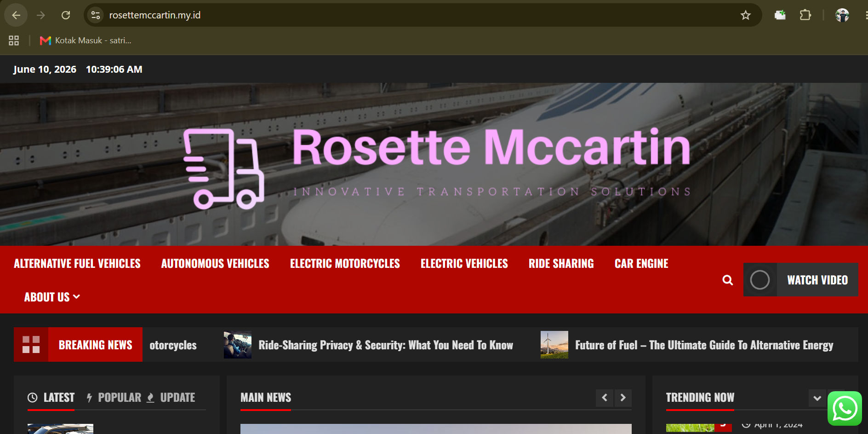This screenshot has width=868, height=434.
Task: Click the browser forward arrow
Action: (x=41, y=15)
